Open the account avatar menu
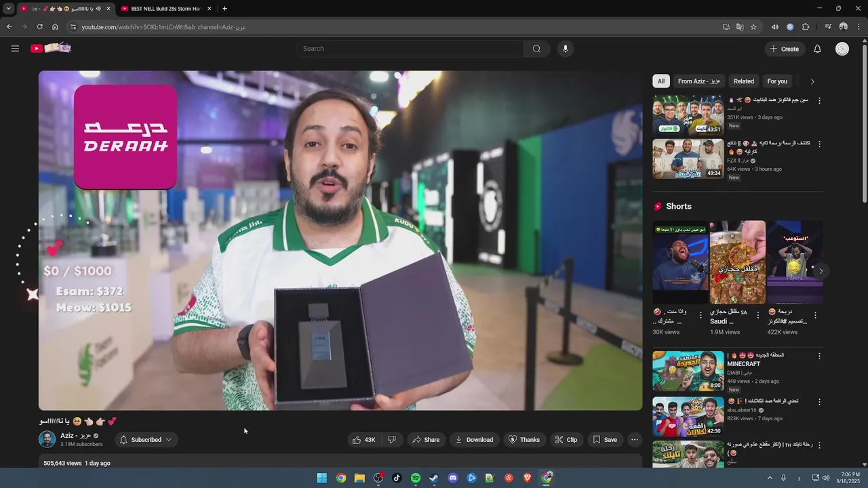This screenshot has height=488, width=868. tap(842, 49)
